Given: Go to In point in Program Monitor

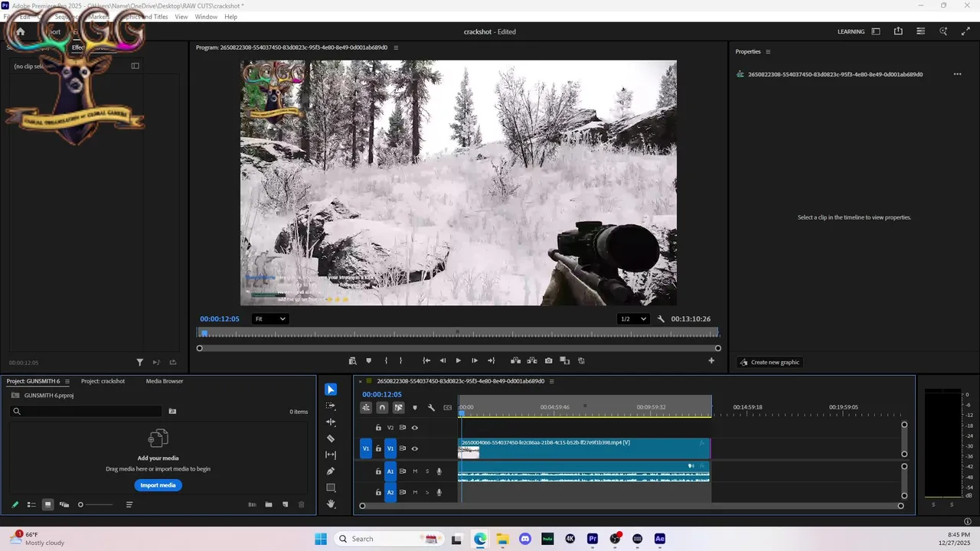Looking at the screenshot, I should click(x=426, y=360).
